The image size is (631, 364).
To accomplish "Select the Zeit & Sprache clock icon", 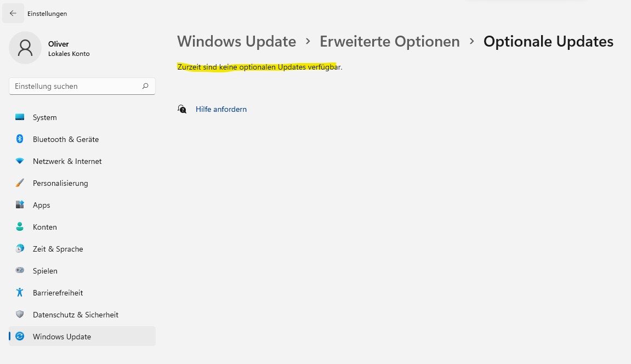I will [x=20, y=248].
